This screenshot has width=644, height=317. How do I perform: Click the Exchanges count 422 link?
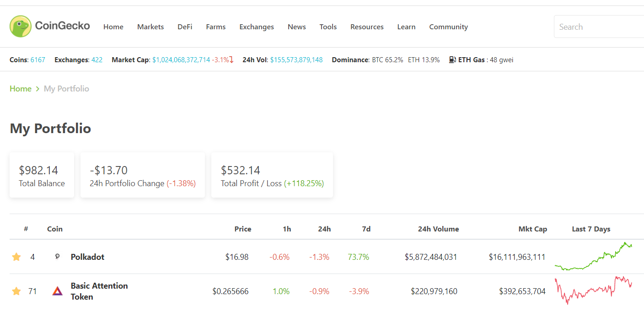coord(97,60)
